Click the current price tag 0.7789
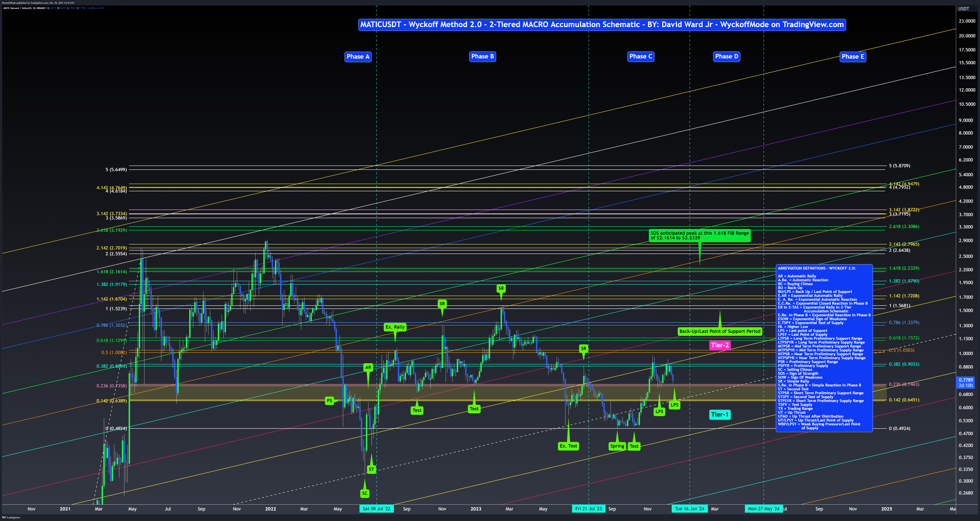The width and height of the screenshot is (980, 521). [x=966, y=380]
